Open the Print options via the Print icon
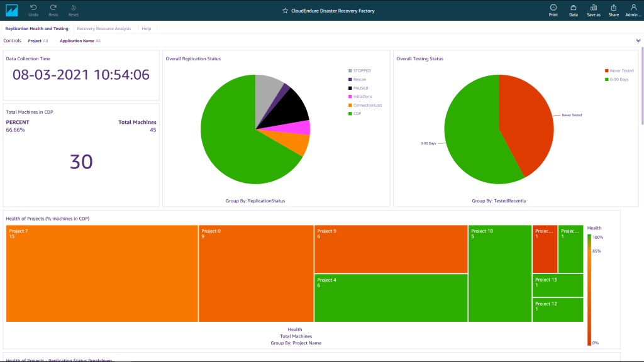The image size is (644, 362). pos(553,11)
